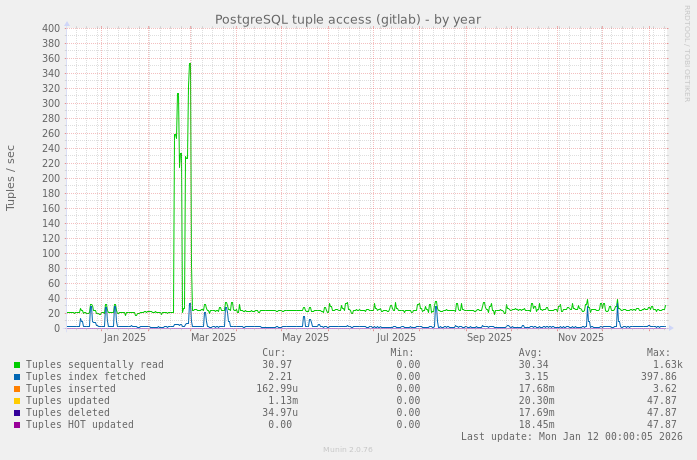Click the current value 1.13m

coord(283,401)
